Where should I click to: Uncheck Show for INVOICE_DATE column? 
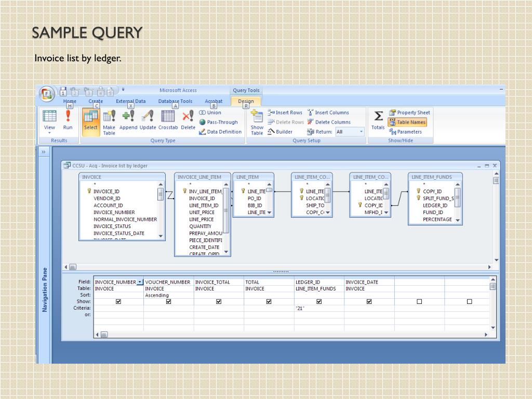point(369,301)
